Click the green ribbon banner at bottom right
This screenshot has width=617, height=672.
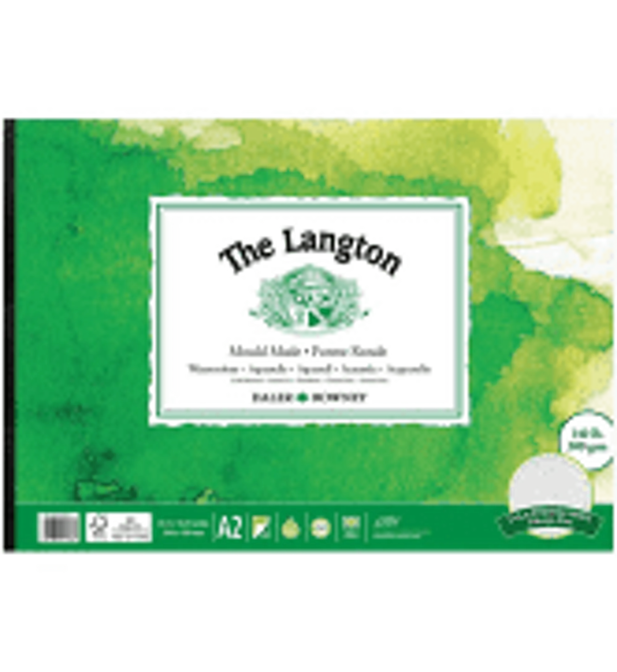point(551,521)
